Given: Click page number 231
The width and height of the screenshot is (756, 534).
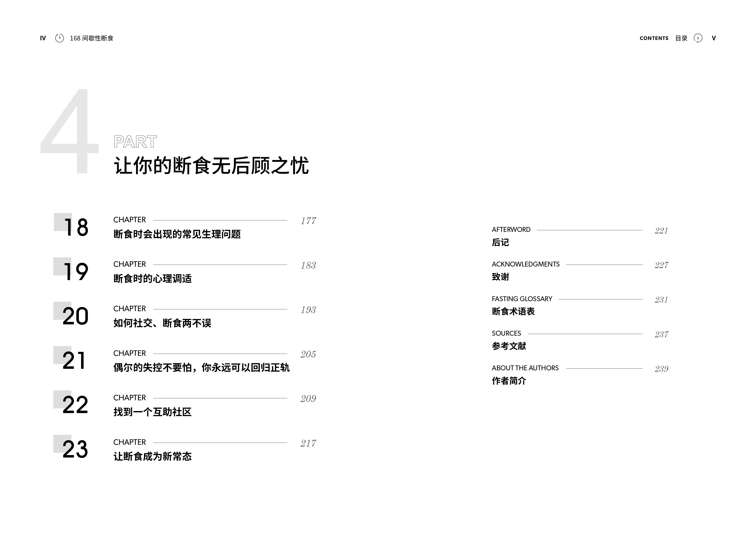Looking at the screenshot, I should tap(661, 300).
